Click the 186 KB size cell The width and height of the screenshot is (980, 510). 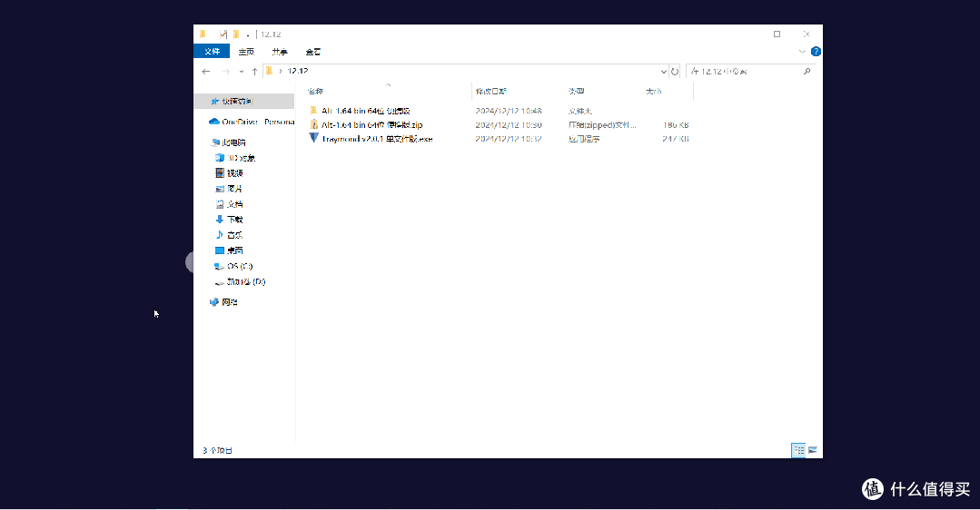pos(676,125)
